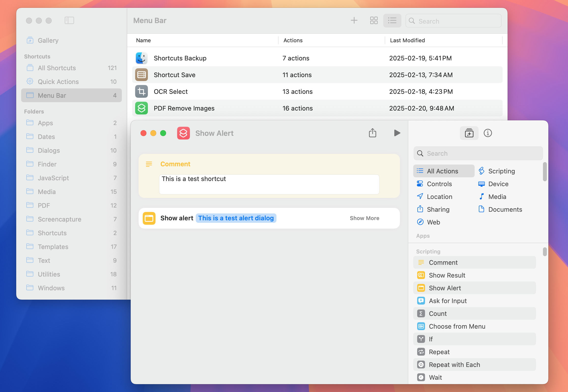Add the Repeat with Each action
This screenshot has height=392, width=568.
tap(474, 364)
